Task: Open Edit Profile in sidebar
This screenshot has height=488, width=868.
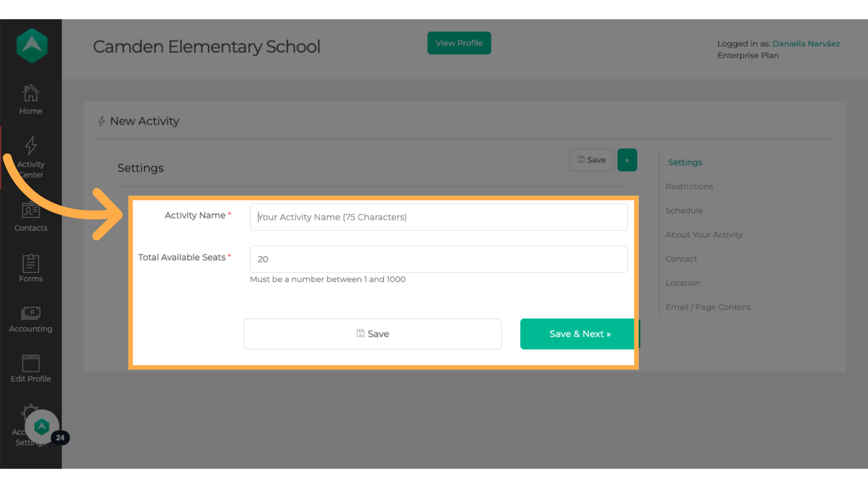Action: click(31, 369)
